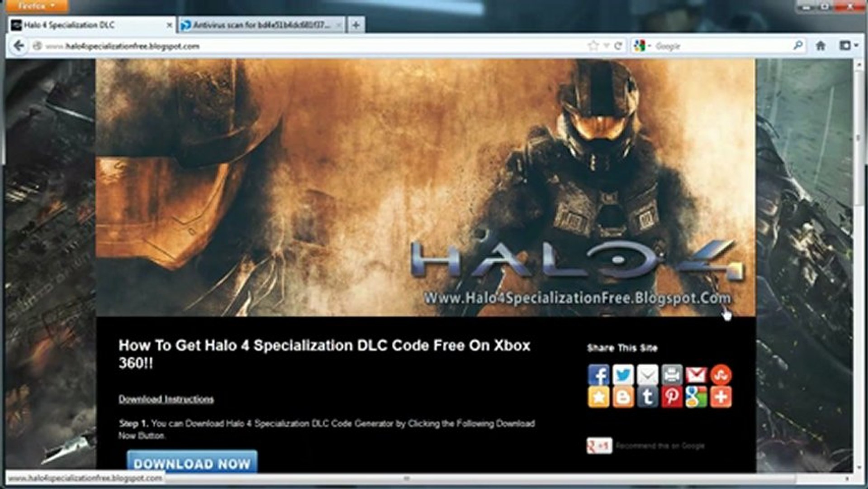Share to Blogger using orange B icon

click(x=623, y=398)
